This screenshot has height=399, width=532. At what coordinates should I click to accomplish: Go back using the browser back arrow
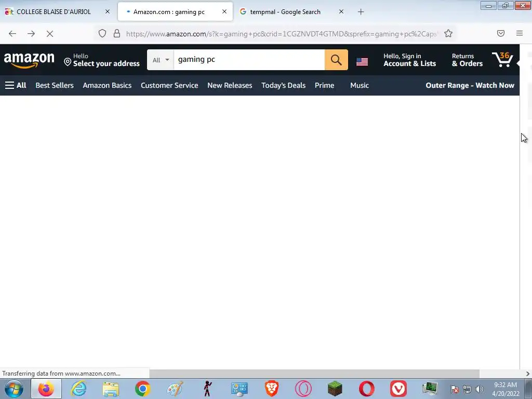[12, 34]
